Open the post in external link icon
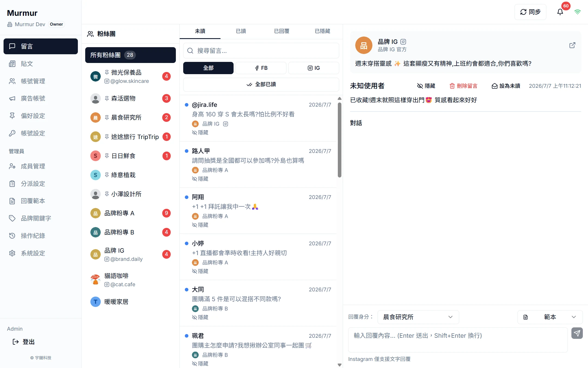The height and width of the screenshot is (368, 588). pyautogui.click(x=572, y=45)
